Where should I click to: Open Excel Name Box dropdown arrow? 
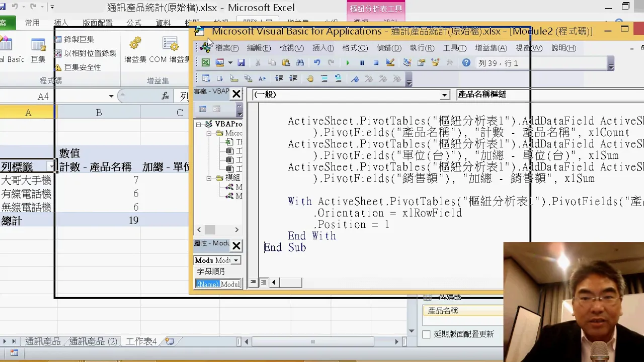(111, 96)
